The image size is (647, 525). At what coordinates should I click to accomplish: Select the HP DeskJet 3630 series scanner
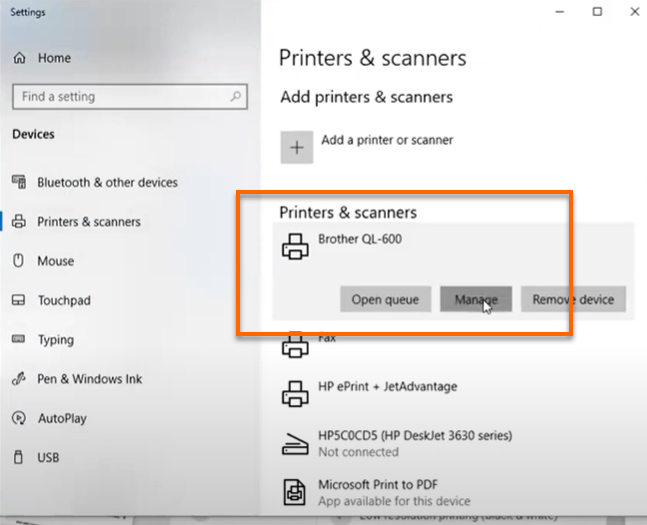414,436
